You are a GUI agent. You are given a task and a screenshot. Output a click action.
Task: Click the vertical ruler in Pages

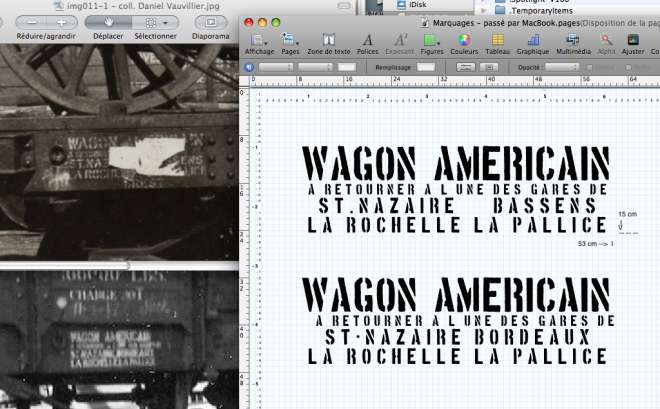coord(244,248)
